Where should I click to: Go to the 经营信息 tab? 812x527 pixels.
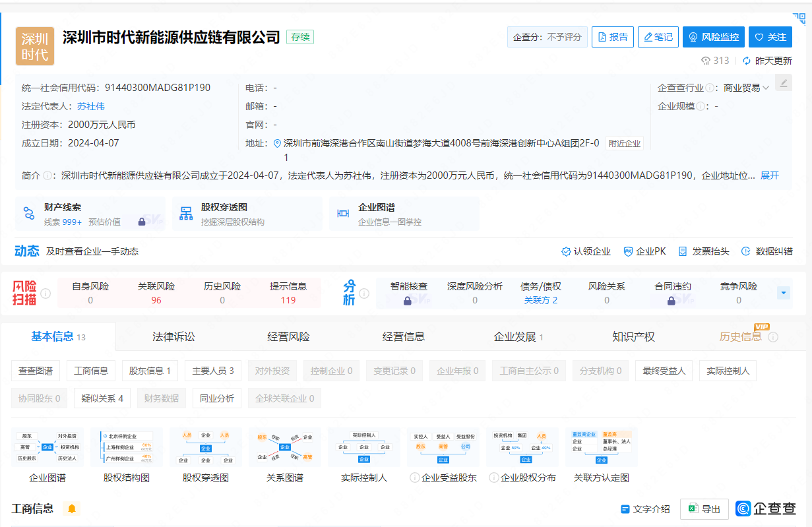point(404,337)
